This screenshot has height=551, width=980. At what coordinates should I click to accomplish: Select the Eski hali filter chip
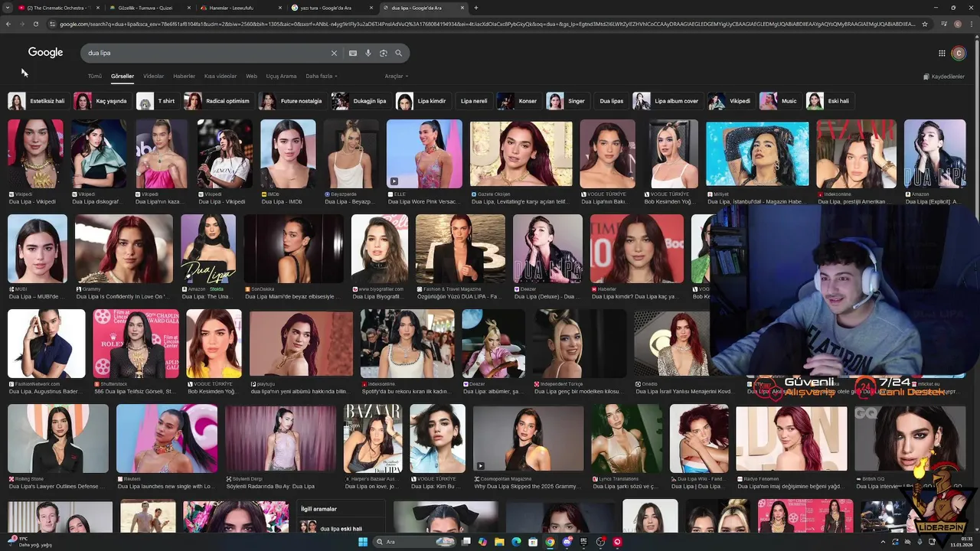830,101
